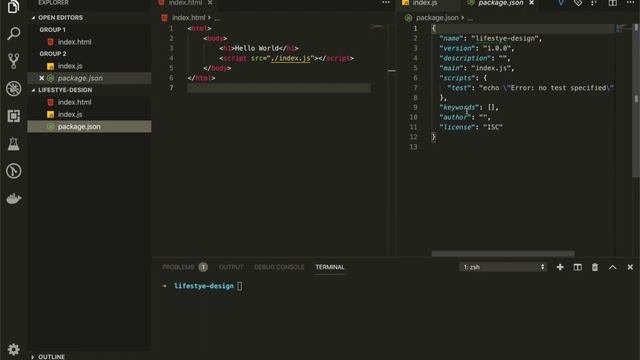640x360 pixels.
Task: Close the index.html editor tab
Action: [210, 3]
